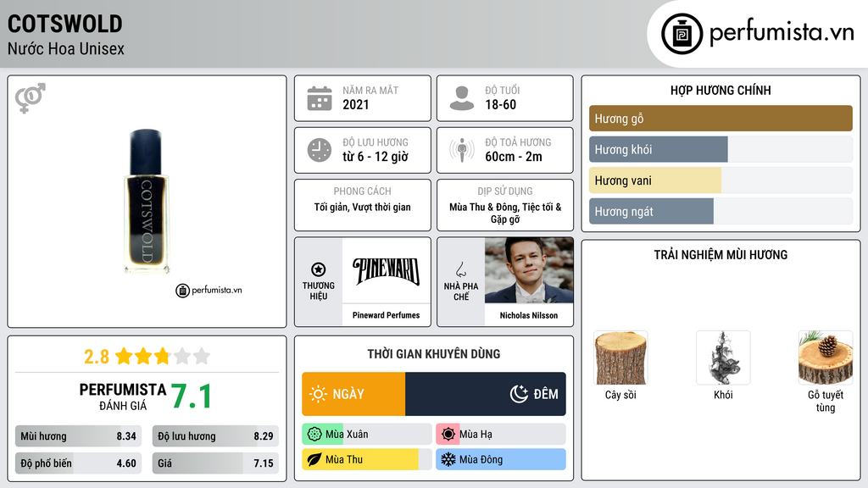Click the Thời gian khuyên dùng heading
Screen dimensions: 868x488
click(x=434, y=354)
